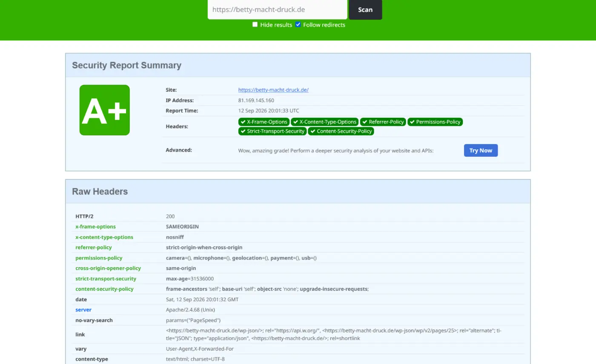Click the referrer-policy raw header name
596x364 pixels.
coord(94,247)
